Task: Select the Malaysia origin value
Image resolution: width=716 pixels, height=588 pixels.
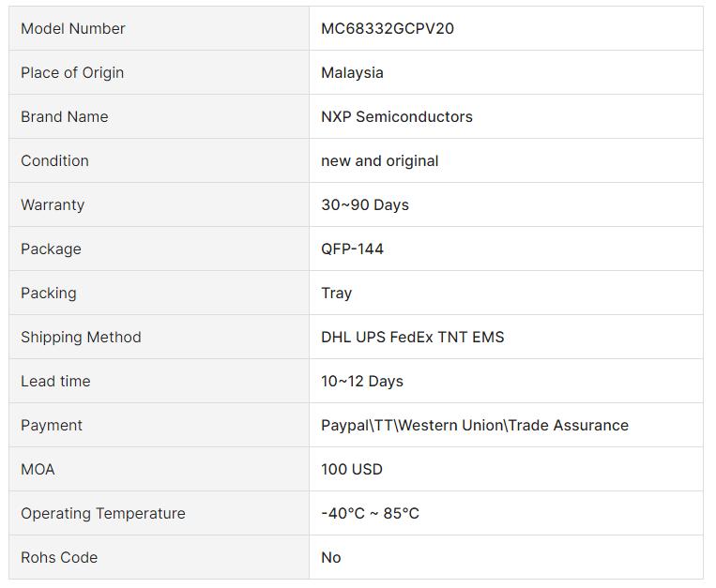Action: click(352, 72)
